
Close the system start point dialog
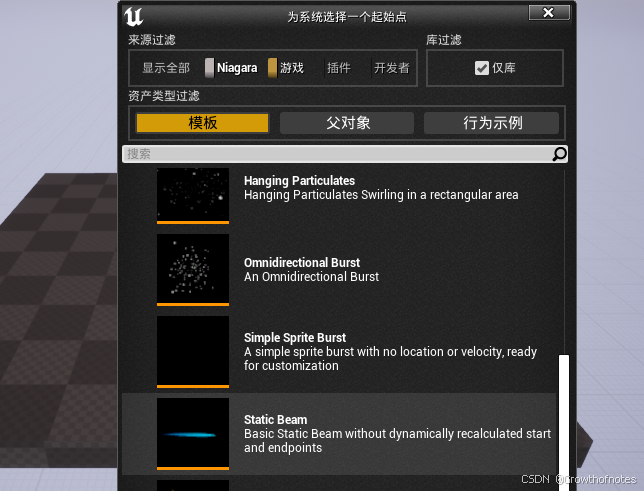click(549, 12)
